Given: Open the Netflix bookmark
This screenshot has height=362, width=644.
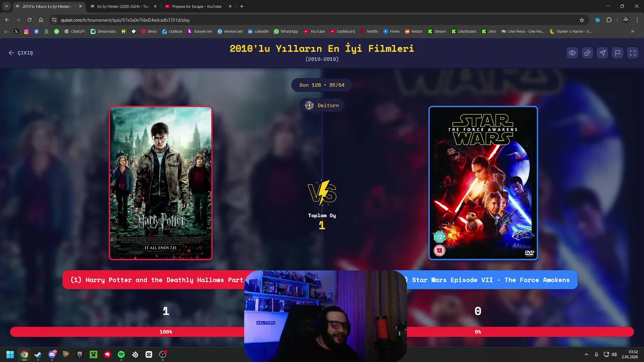Looking at the screenshot, I should pyautogui.click(x=369, y=31).
